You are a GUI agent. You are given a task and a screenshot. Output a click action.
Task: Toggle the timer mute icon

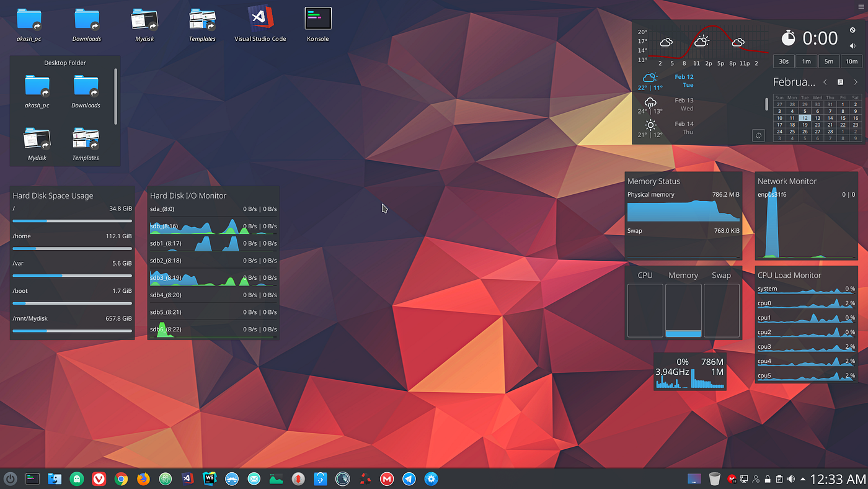click(852, 45)
